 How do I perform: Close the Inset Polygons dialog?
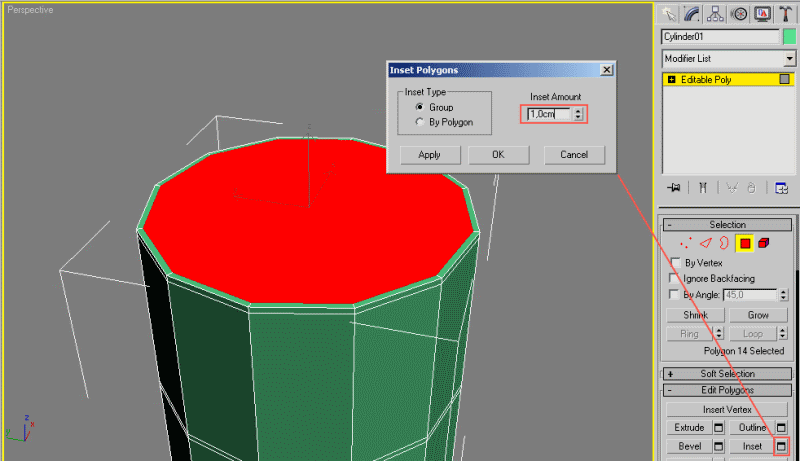click(606, 70)
